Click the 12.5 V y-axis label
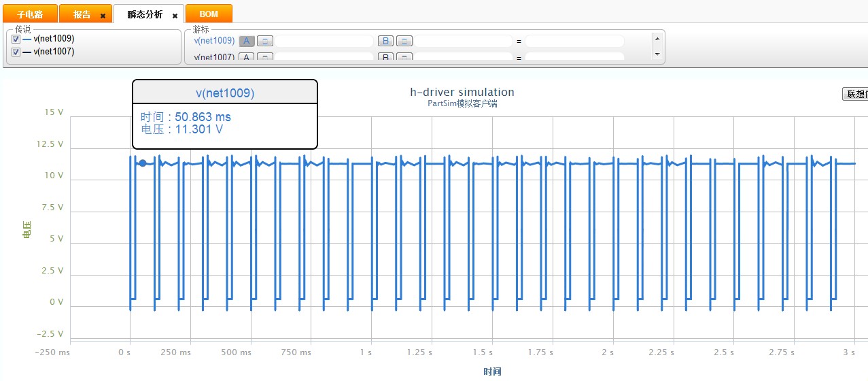The width and height of the screenshot is (868, 381). tap(49, 144)
